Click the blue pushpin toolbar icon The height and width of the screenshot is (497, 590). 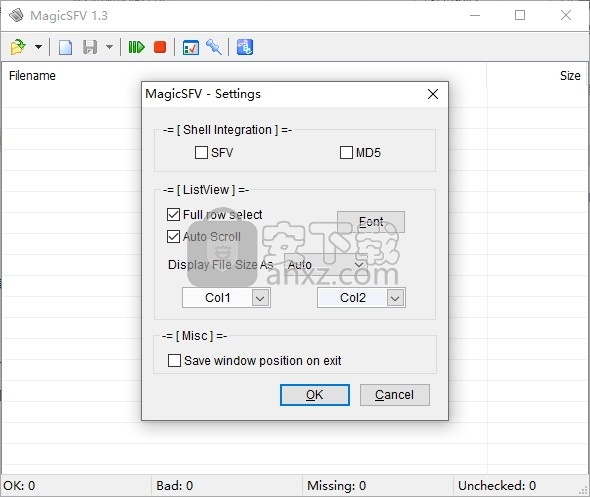pos(214,47)
